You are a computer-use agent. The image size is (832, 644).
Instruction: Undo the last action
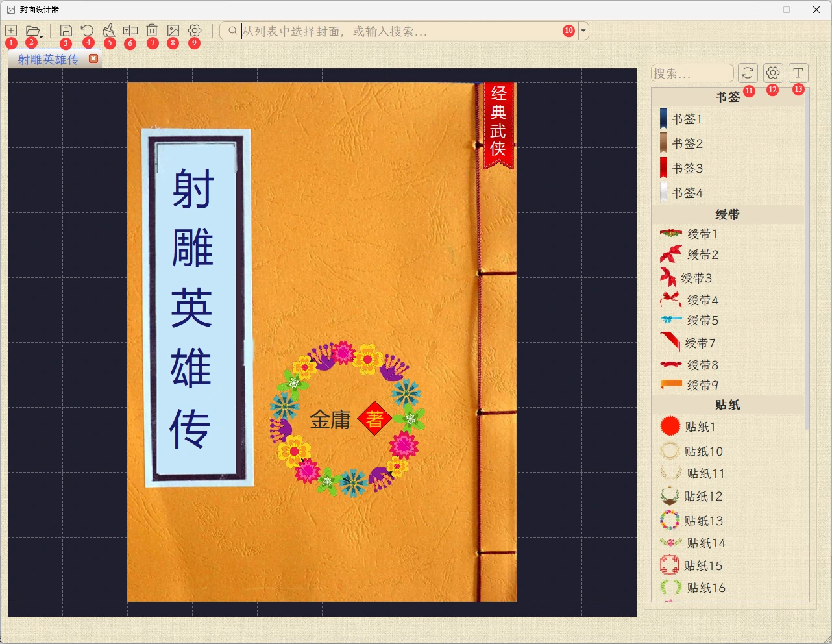point(87,31)
